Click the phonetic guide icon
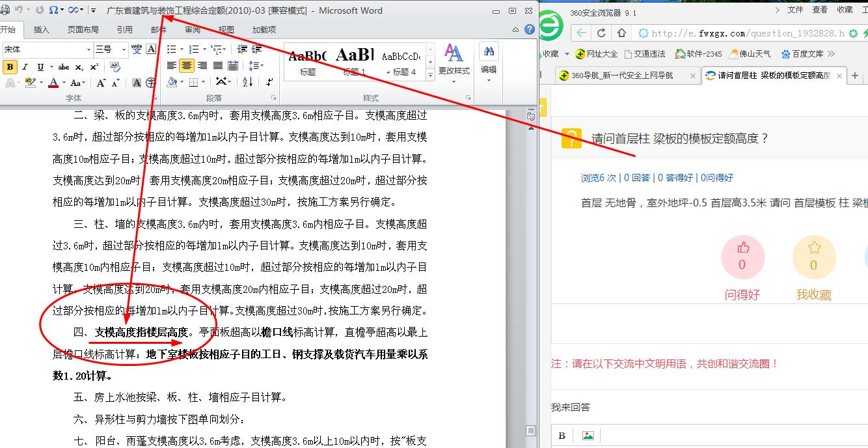 [137, 49]
